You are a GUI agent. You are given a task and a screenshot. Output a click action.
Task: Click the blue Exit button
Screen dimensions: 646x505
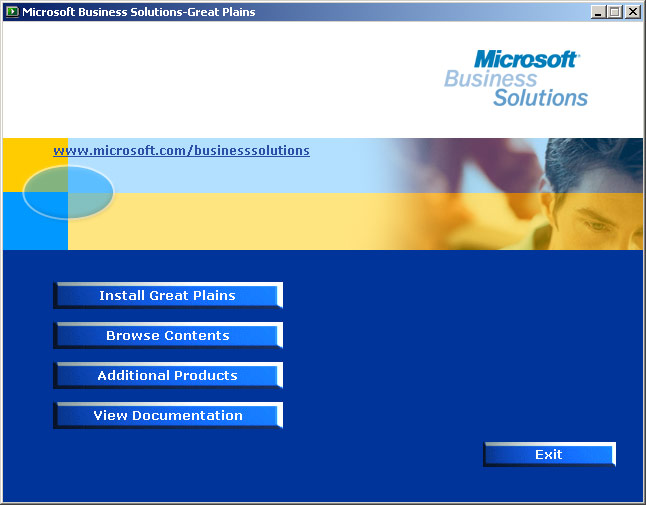550,454
